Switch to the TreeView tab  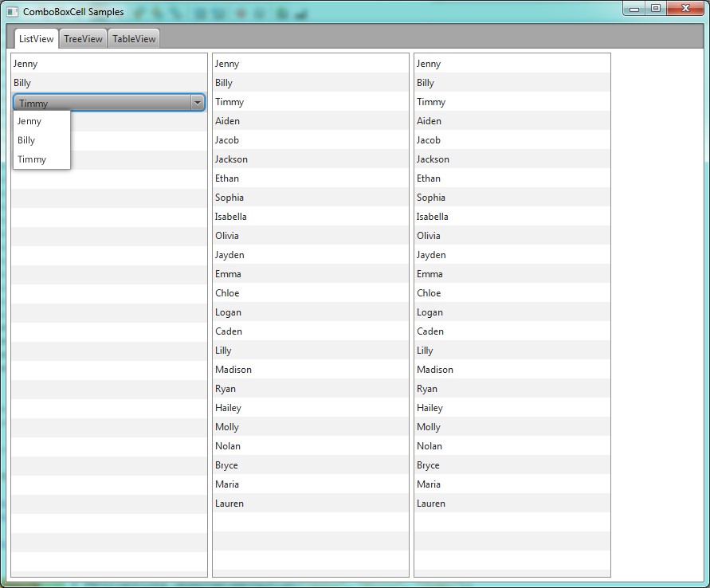click(83, 39)
